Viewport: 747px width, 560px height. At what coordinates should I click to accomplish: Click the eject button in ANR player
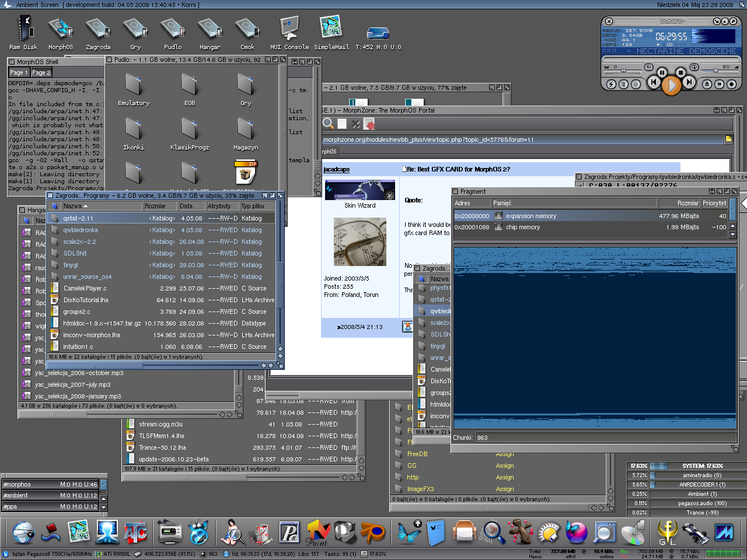pyautogui.click(x=707, y=84)
